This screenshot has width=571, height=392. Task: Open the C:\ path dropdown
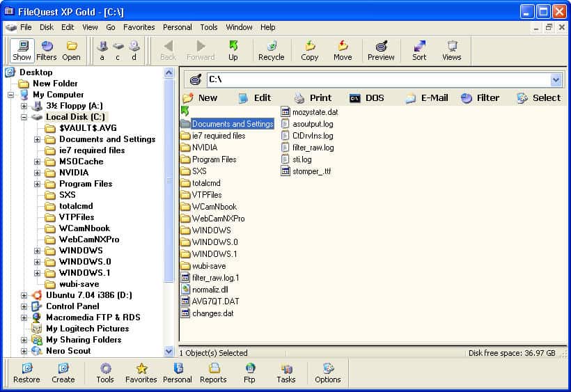(556, 80)
